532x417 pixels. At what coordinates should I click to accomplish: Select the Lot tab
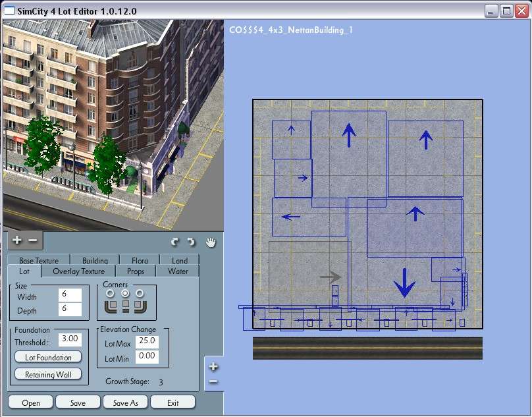pos(24,271)
